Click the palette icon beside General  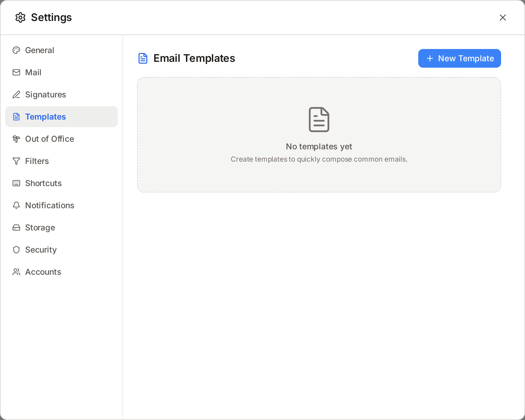[16, 50]
